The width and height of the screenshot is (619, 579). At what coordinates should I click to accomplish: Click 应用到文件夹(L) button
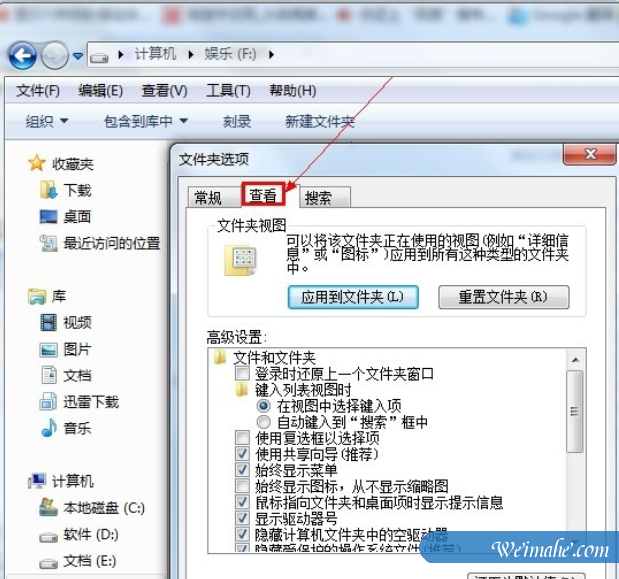coord(353,297)
